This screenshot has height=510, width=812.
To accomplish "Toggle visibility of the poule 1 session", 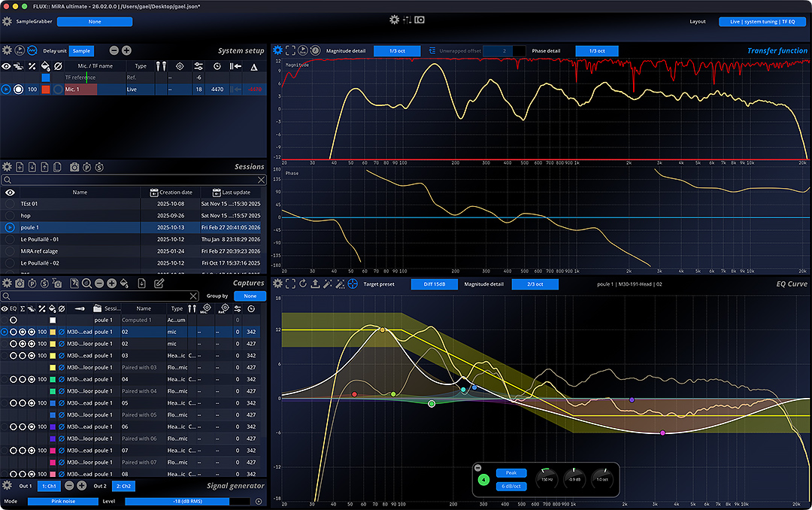I will (x=10, y=227).
